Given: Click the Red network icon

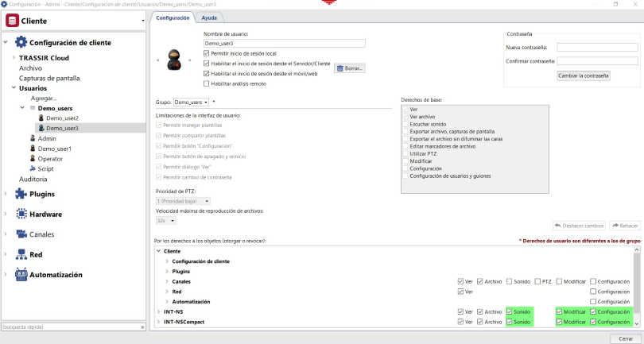Looking at the screenshot, I should (21, 254).
